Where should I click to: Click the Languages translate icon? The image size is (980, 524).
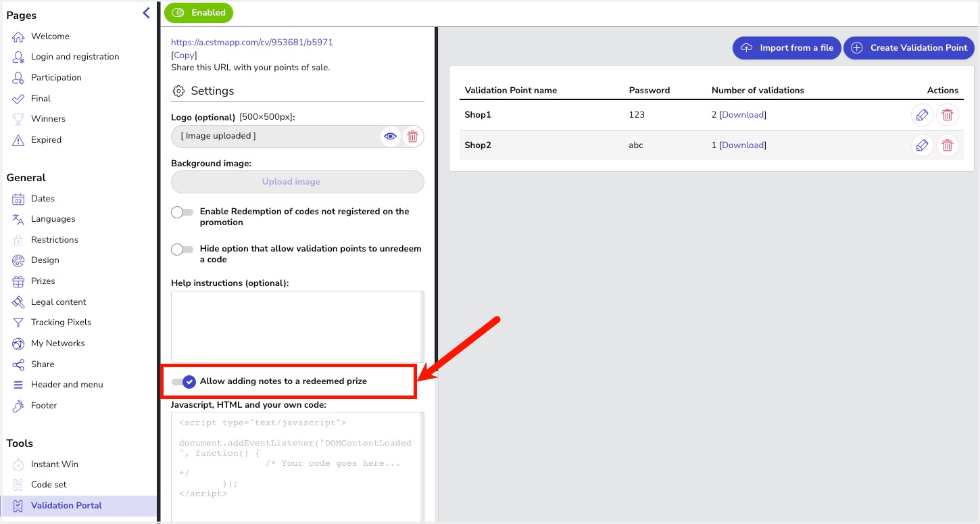tap(18, 219)
